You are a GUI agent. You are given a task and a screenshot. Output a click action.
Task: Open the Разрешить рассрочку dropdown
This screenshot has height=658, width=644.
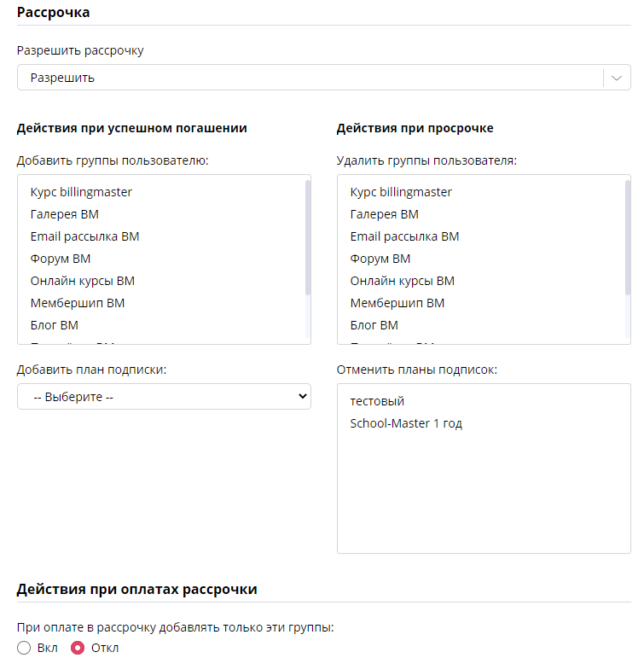[323, 77]
